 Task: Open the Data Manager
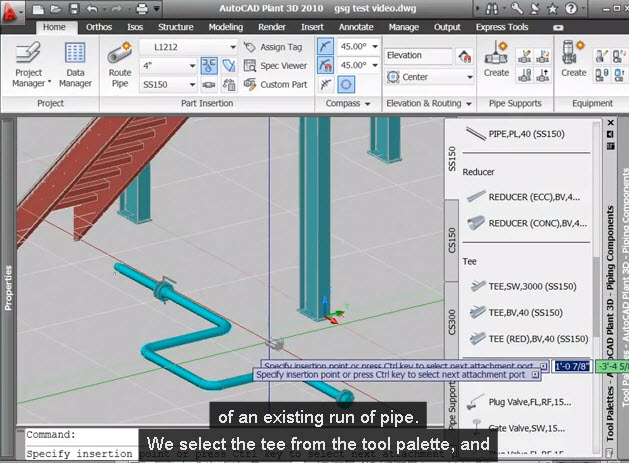(75, 65)
